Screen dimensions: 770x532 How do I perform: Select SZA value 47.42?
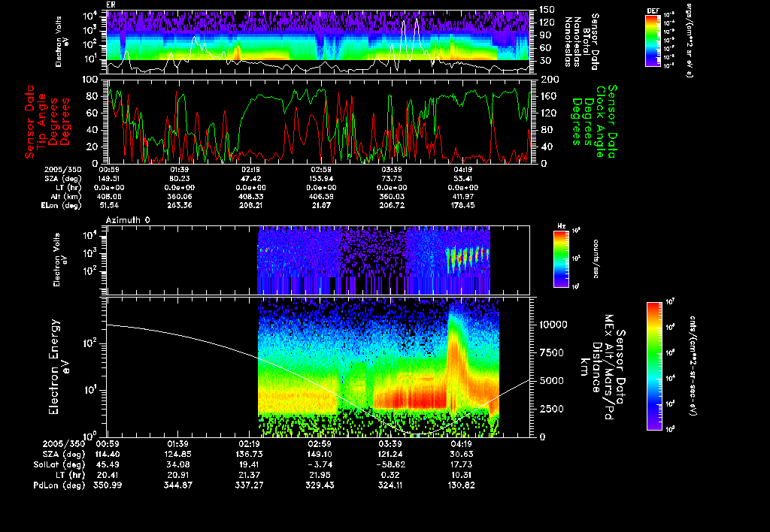tap(250, 179)
